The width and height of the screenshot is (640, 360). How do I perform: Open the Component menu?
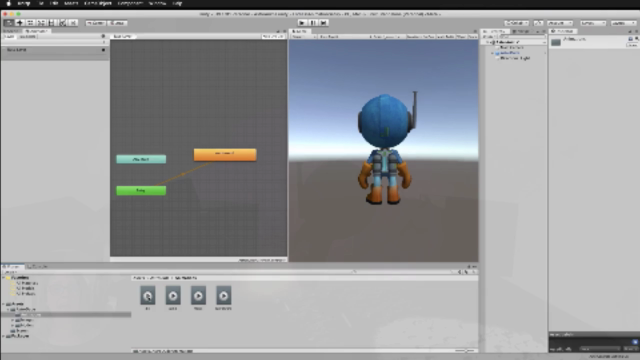(x=130, y=3)
